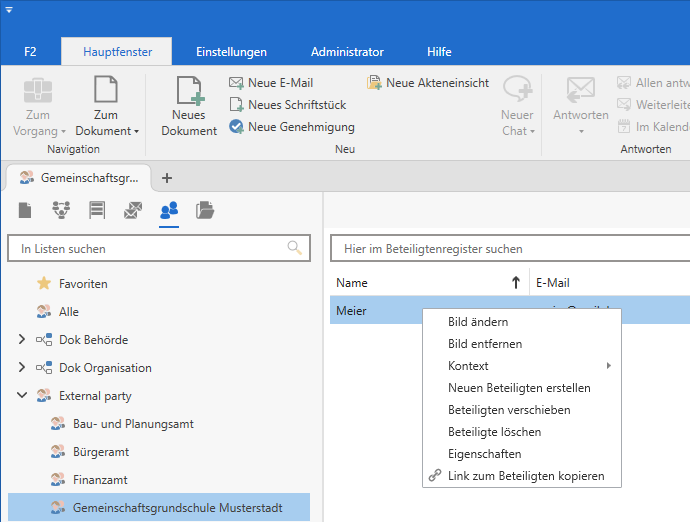Add a new tab with plus button
Screen dimensions: 690x522
(x=167, y=178)
